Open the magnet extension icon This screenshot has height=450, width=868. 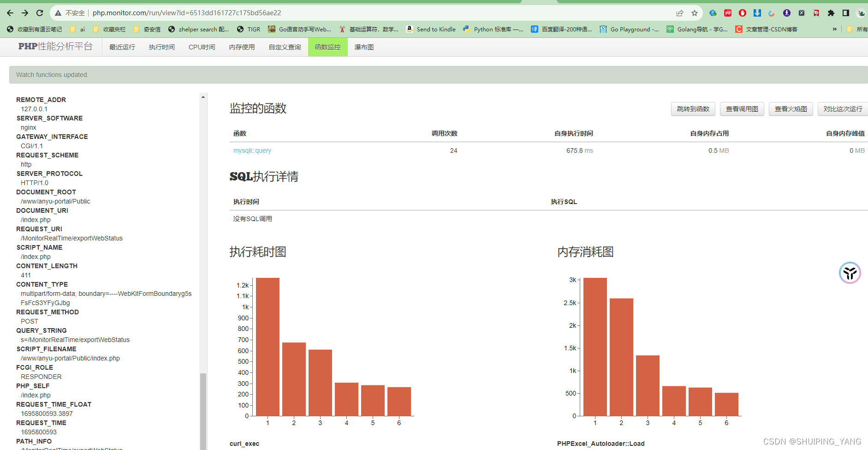772,13
